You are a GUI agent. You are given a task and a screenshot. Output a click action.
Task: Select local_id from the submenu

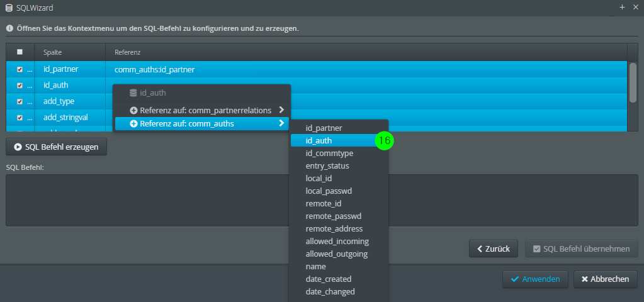(339, 179)
